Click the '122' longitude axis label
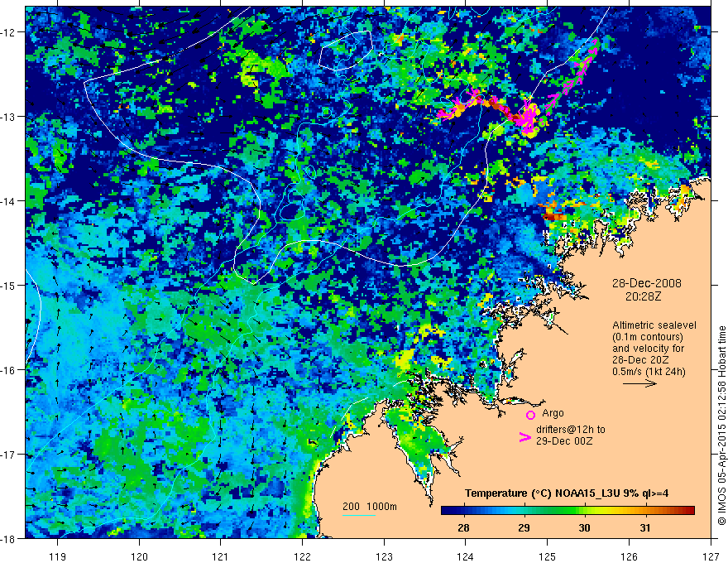This screenshot has width=728, height=563. click(x=302, y=556)
